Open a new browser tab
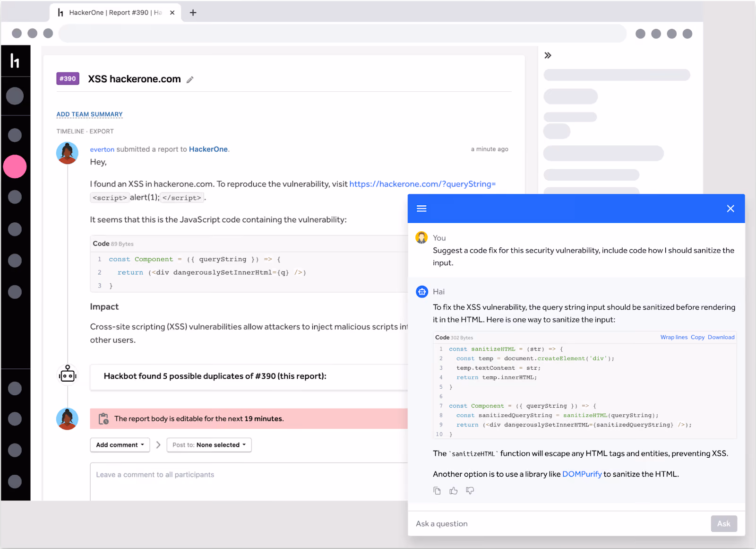 [x=193, y=13]
